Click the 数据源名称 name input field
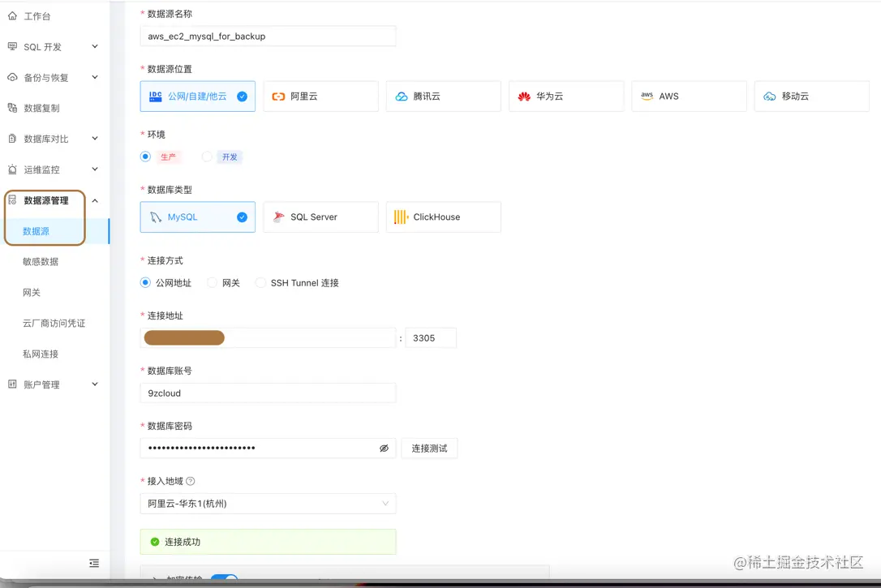The height and width of the screenshot is (588, 881). tap(268, 36)
